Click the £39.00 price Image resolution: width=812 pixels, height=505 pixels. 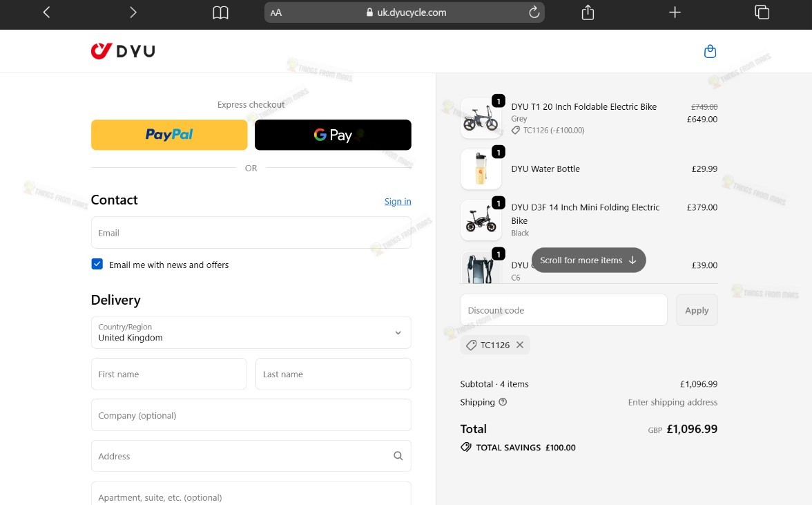[x=704, y=265]
